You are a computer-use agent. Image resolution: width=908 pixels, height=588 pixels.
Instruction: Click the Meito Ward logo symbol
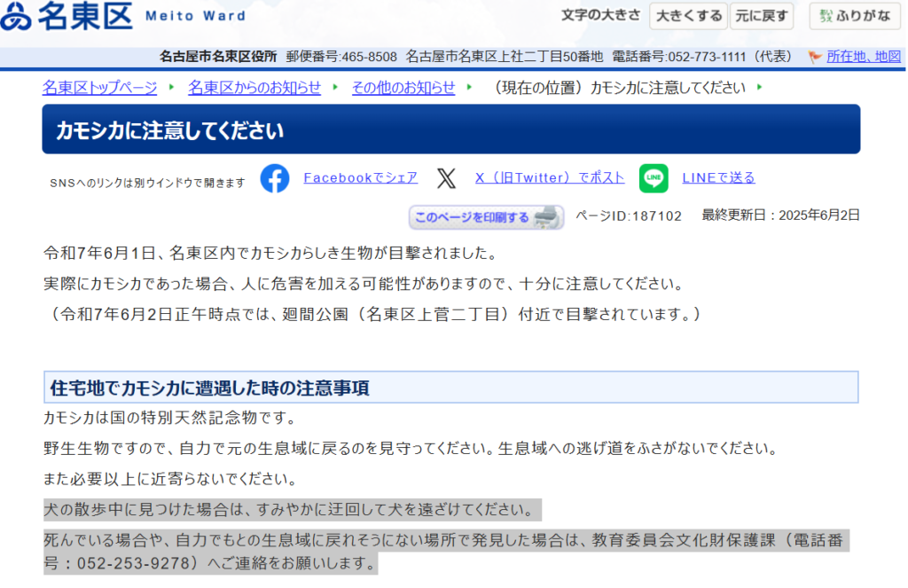coord(16,16)
